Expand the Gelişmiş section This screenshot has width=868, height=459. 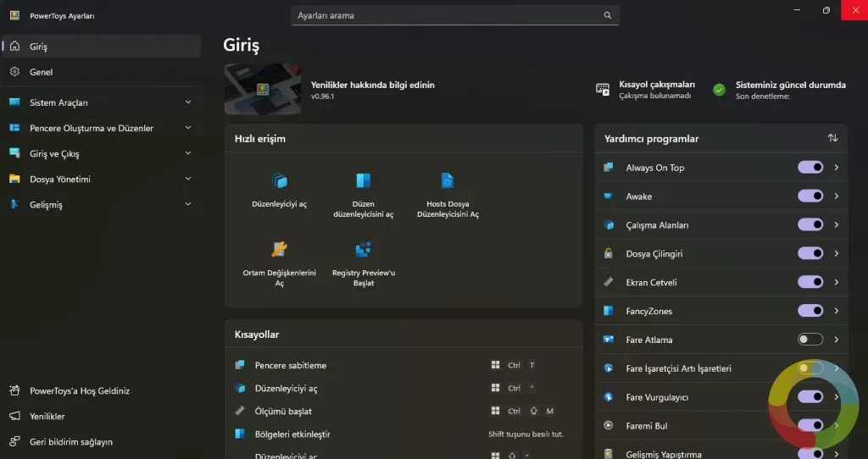tap(102, 204)
